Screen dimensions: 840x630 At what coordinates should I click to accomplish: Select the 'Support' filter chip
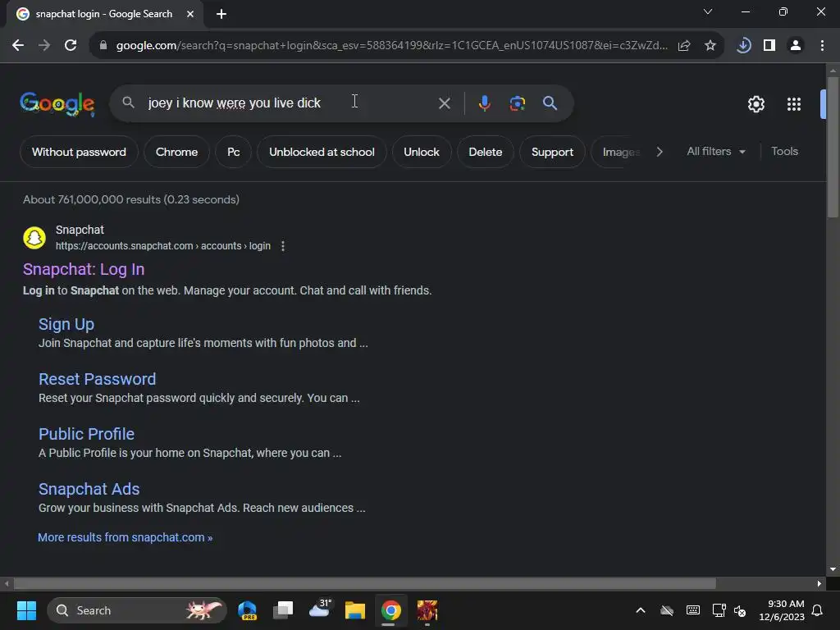[552, 152]
